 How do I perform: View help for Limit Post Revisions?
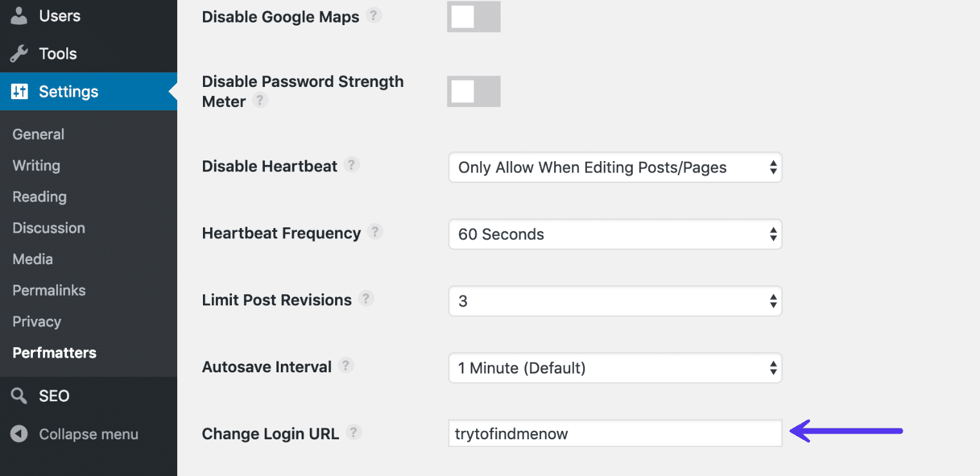(x=366, y=298)
